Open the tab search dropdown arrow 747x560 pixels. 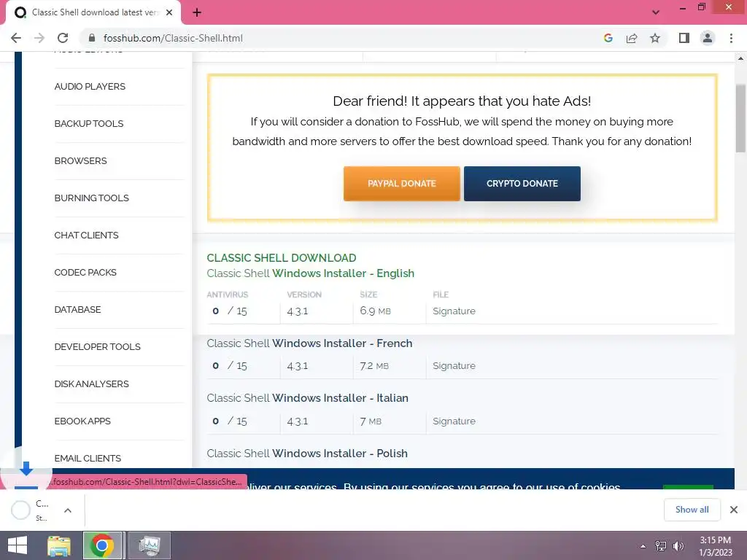point(656,12)
